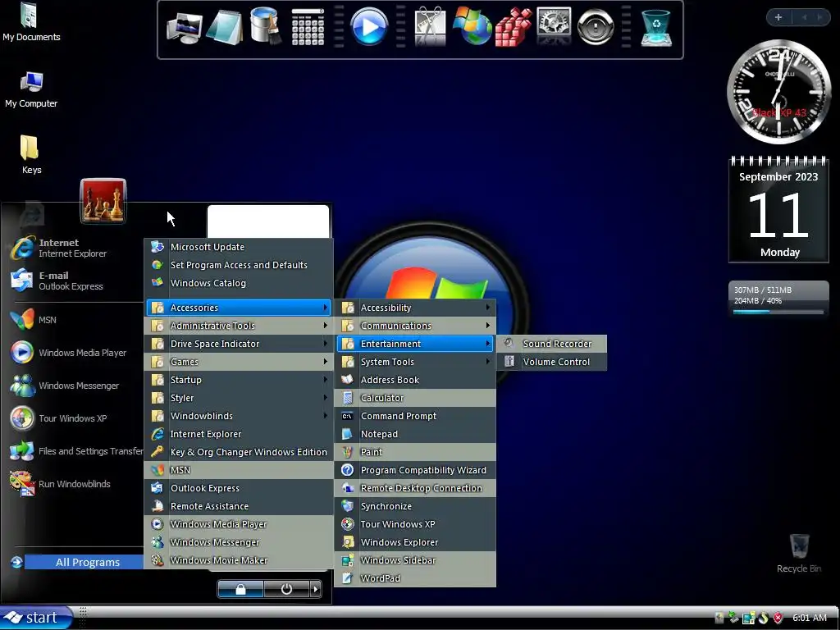The image size is (840, 630).
Task: Expand the Styler submenu
Action: click(239, 398)
